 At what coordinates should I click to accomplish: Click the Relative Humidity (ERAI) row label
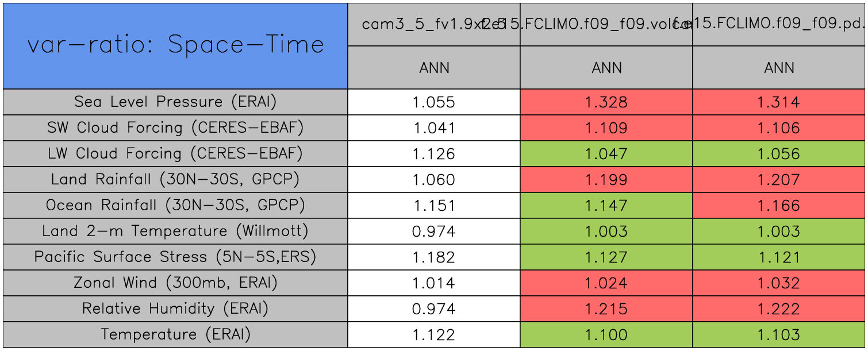click(x=175, y=308)
